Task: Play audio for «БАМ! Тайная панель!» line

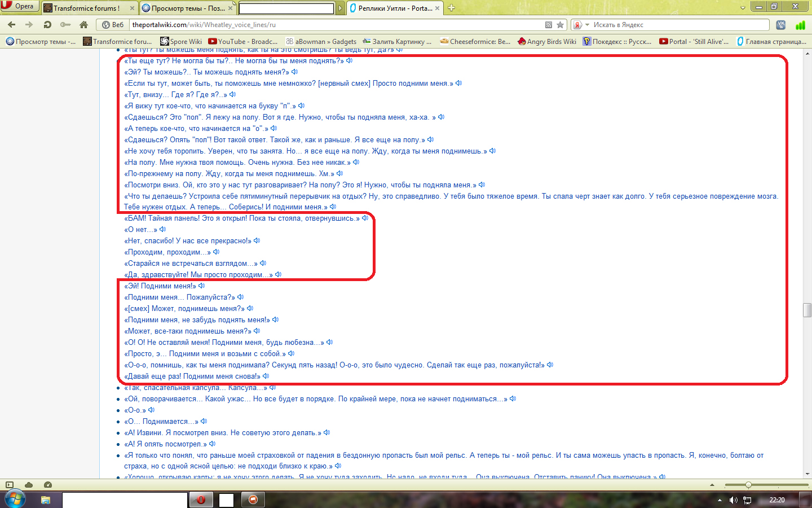Action: 365,218
